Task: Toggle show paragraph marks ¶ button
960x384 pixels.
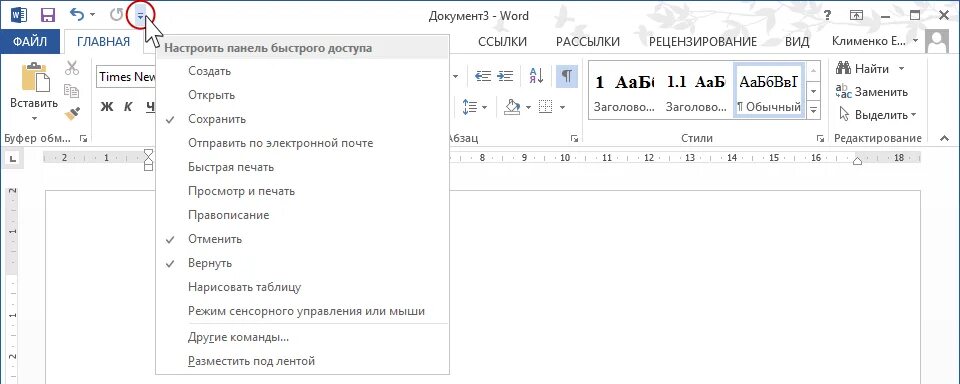Action: tap(567, 76)
